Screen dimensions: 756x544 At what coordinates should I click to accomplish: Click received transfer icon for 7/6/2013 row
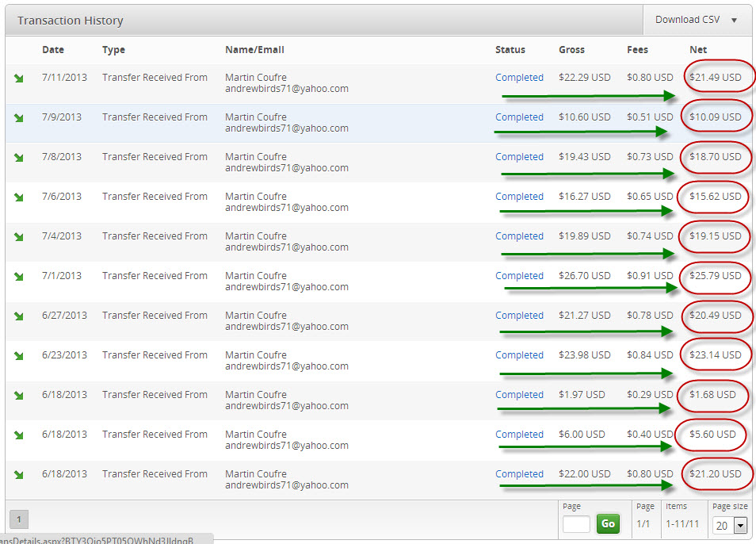click(x=19, y=197)
